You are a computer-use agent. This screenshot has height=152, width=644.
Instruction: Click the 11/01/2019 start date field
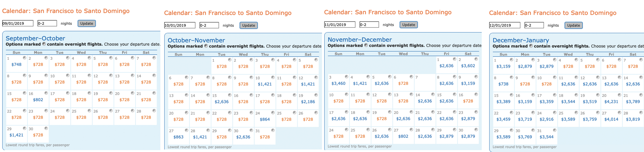pyautogui.click(x=340, y=24)
